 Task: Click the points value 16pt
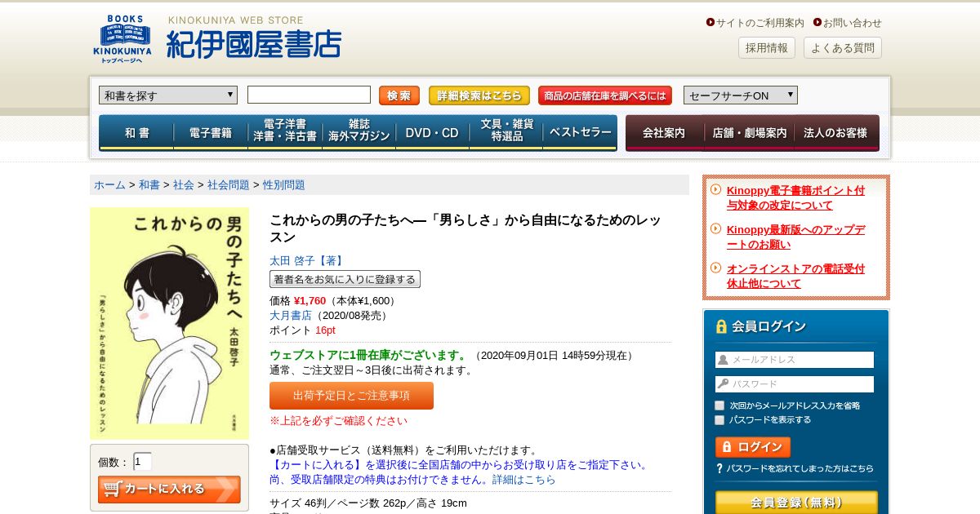click(x=325, y=330)
